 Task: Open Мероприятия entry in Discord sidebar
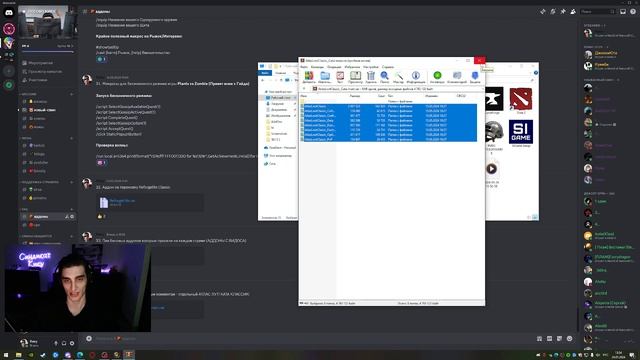[x=47, y=63]
